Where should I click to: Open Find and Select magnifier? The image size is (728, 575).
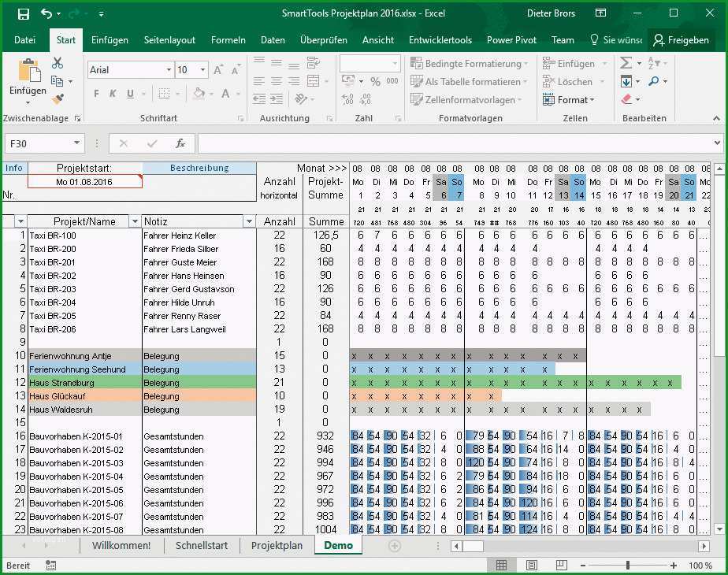pos(654,82)
